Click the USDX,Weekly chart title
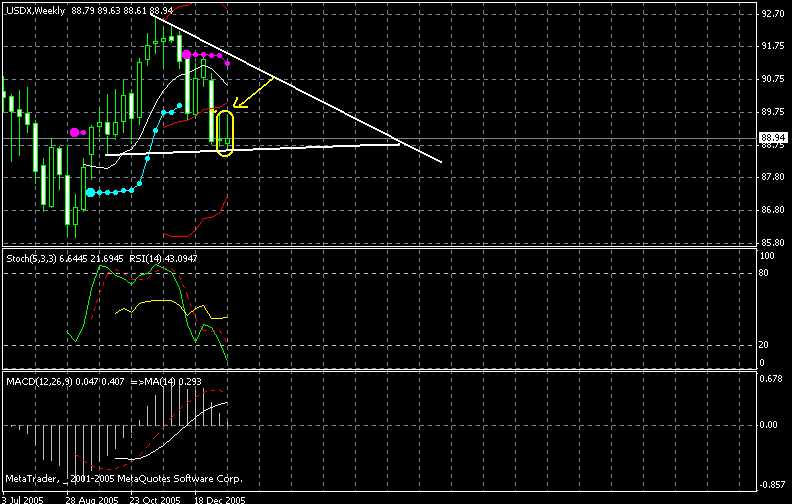 [x=35, y=11]
